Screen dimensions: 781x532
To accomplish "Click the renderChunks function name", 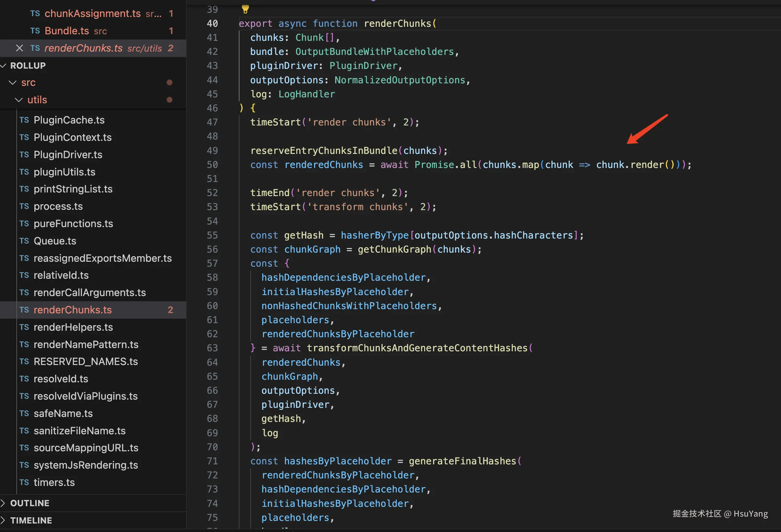I will pyautogui.click(x=397, y=24).
